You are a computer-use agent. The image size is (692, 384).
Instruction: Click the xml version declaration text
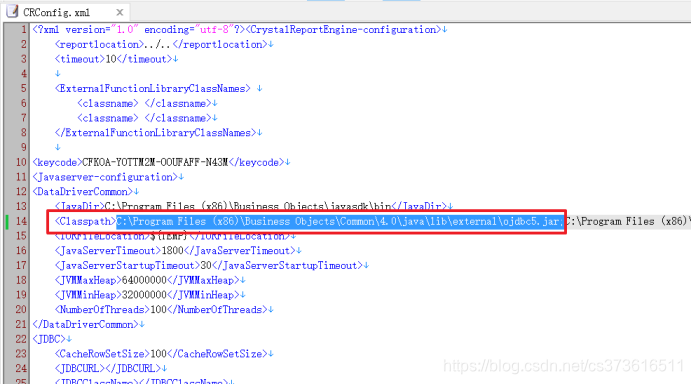point(139,30)
